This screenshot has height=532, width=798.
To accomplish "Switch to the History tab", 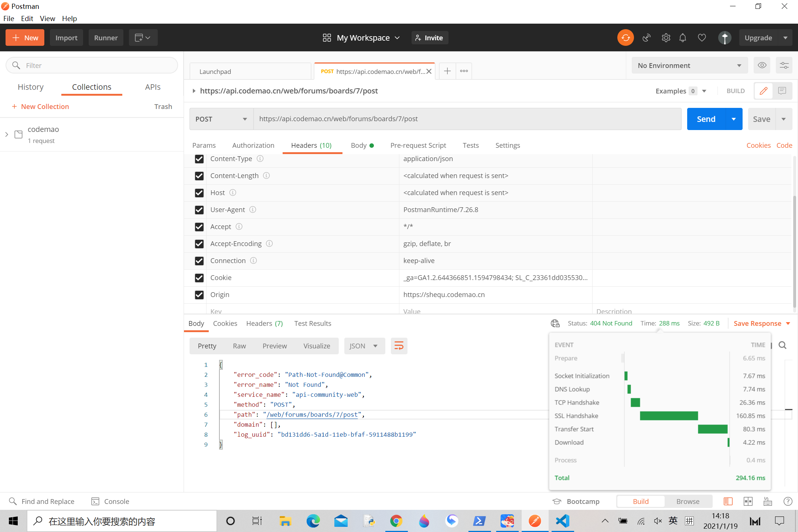I will tap(31, 87).
